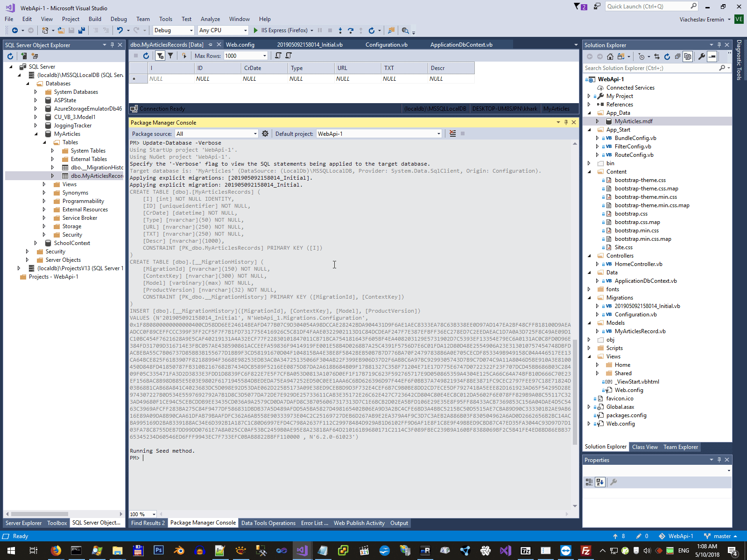Viewport: 747px width, 560px height.
Task: Toggle auto-hide pin on Solution Explorer
Action: click(719, 45)
